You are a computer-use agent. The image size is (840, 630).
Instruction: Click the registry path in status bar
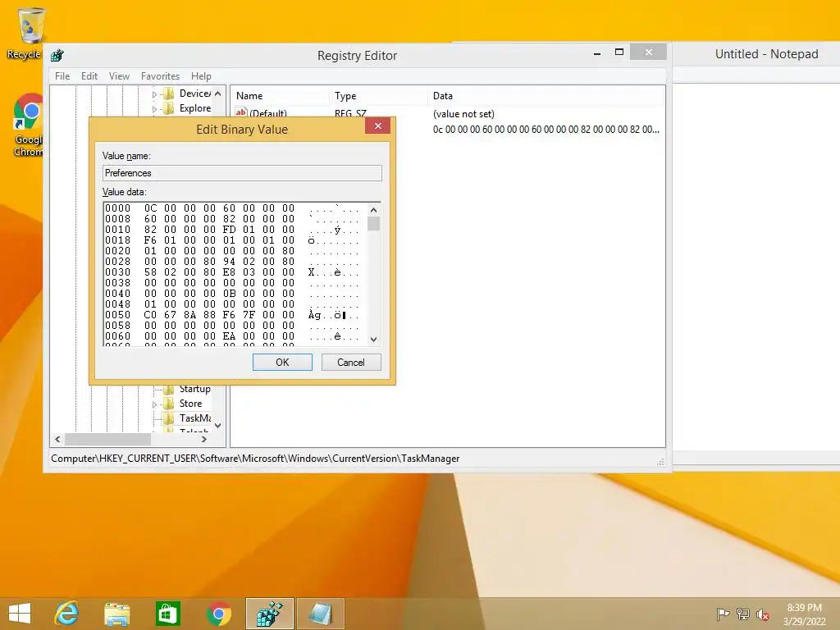click(x=255, y=459)
